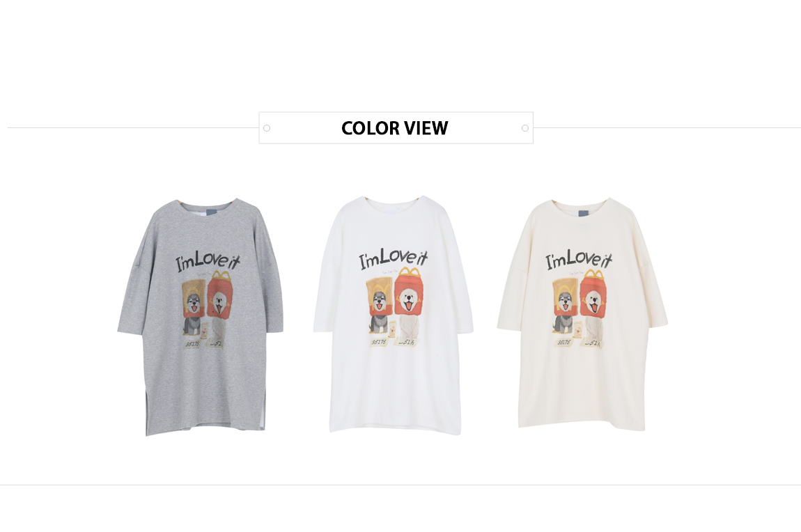
Task: Click the left circle on COLOR VIEW banner
Action: coord(267,128)
